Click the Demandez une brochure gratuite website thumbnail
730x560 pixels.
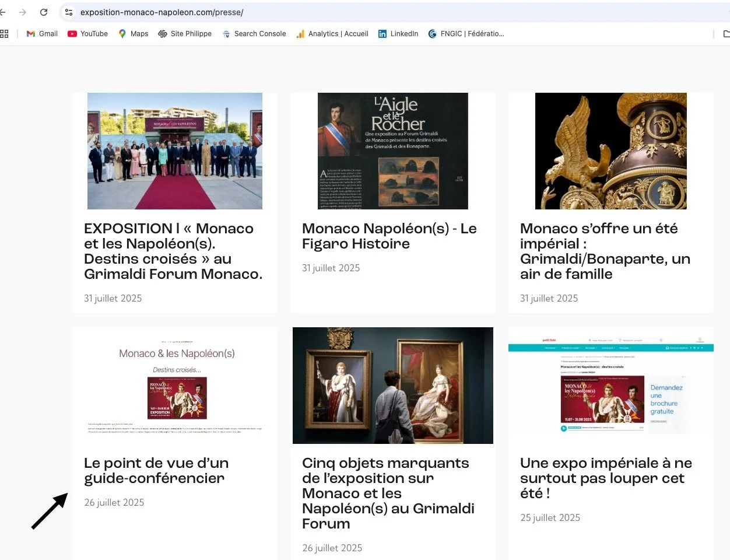click(611, 386)
